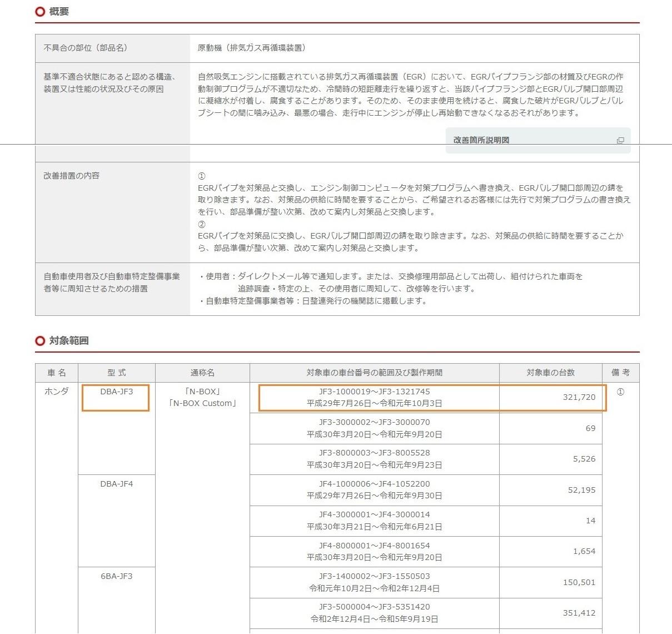Click the 対象車の台数 column header

pos(551,373)
